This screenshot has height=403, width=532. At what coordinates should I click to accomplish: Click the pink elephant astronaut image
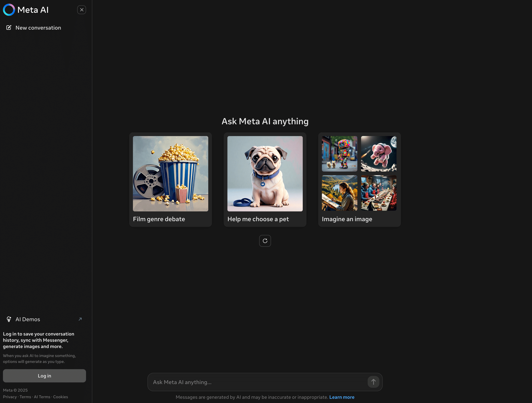tap(379, 154)
